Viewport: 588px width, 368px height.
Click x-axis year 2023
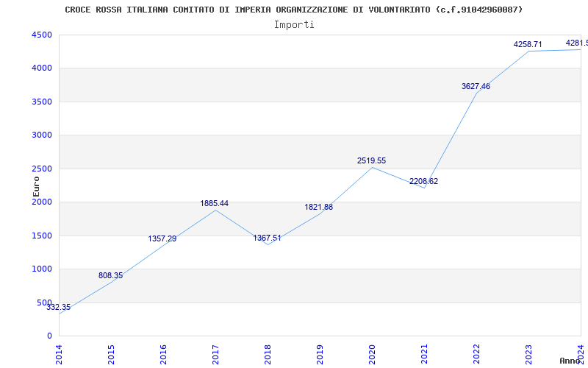click(528, 354)
